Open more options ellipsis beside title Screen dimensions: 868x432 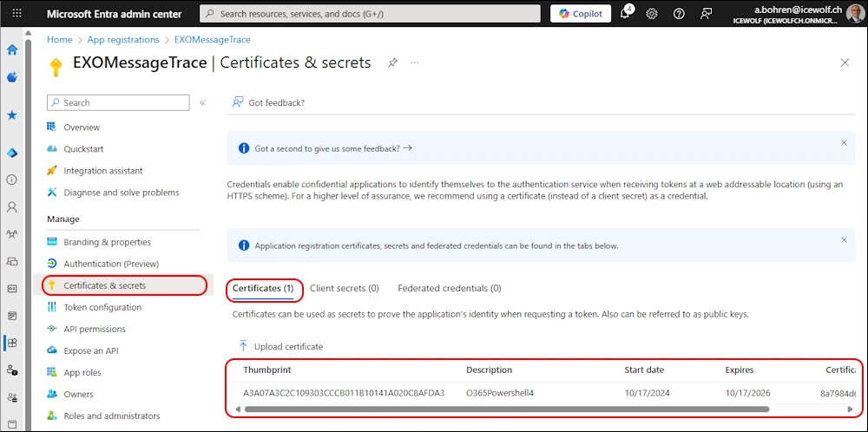point(415,62)
